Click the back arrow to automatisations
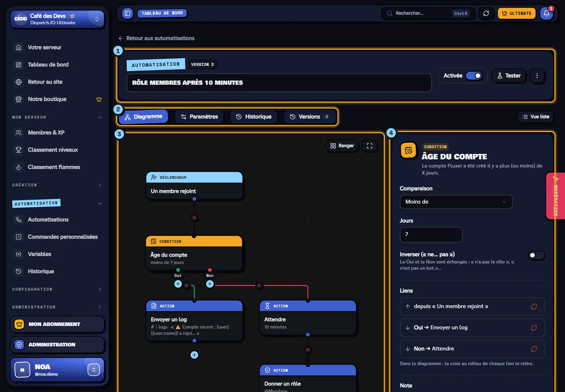The height and width of the screenshot is (392, 565). click(x=121, y=38)
